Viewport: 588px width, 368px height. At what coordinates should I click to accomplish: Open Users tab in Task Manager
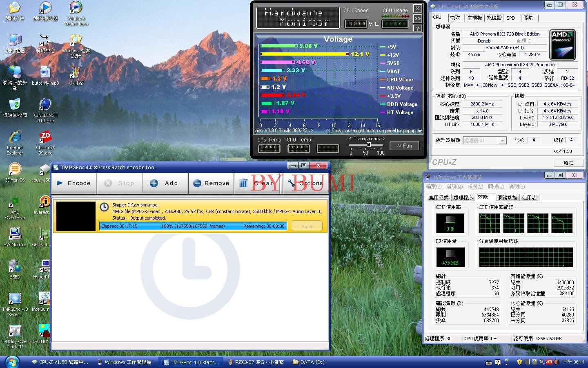click(x=529, y=197)
